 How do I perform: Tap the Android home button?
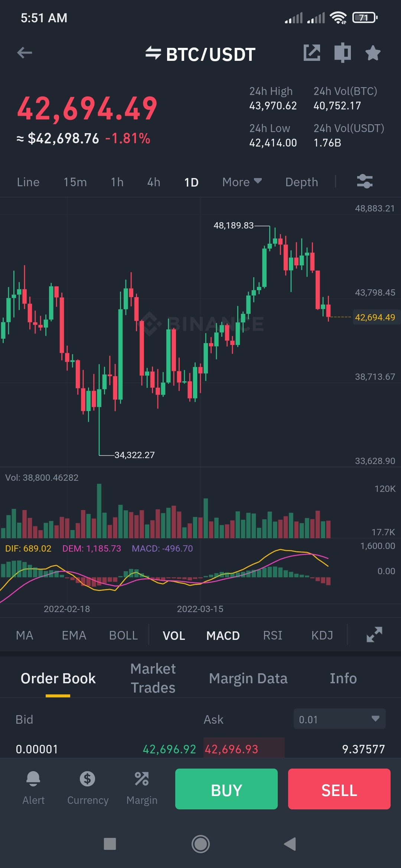tap(200, 844)
